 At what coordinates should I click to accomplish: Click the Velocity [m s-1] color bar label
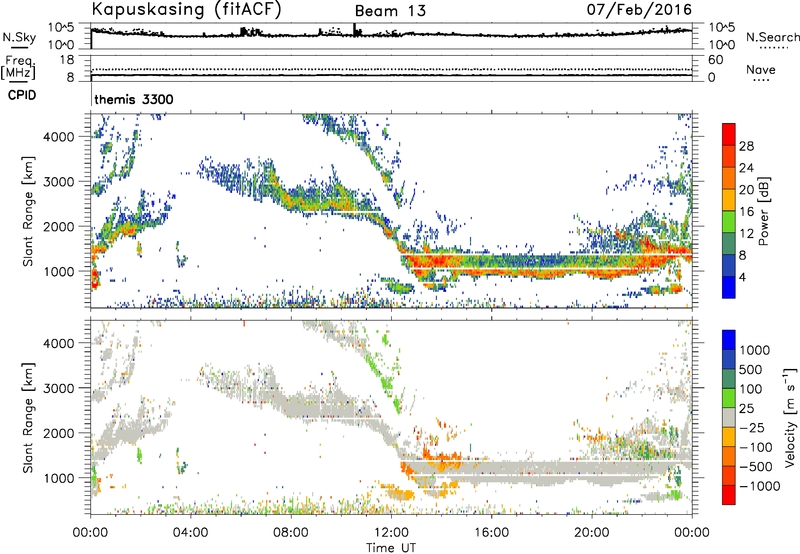pyautogui.click(x=790, y=417)
